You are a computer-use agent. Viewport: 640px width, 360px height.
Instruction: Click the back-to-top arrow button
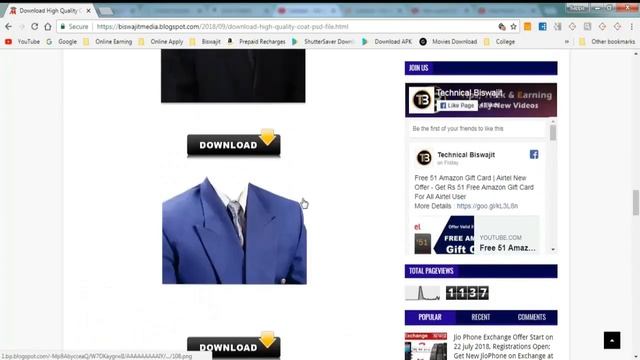pyautogui.click(x=612, y=340)
